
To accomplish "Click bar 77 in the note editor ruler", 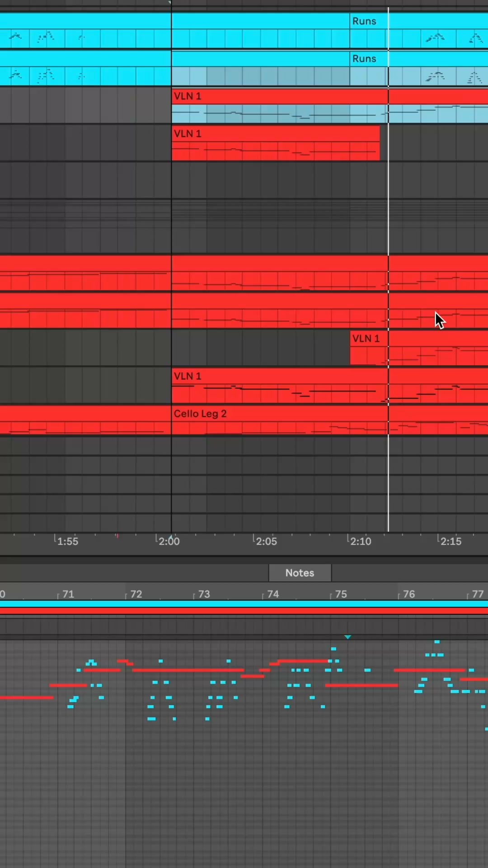I will point(477,594).
